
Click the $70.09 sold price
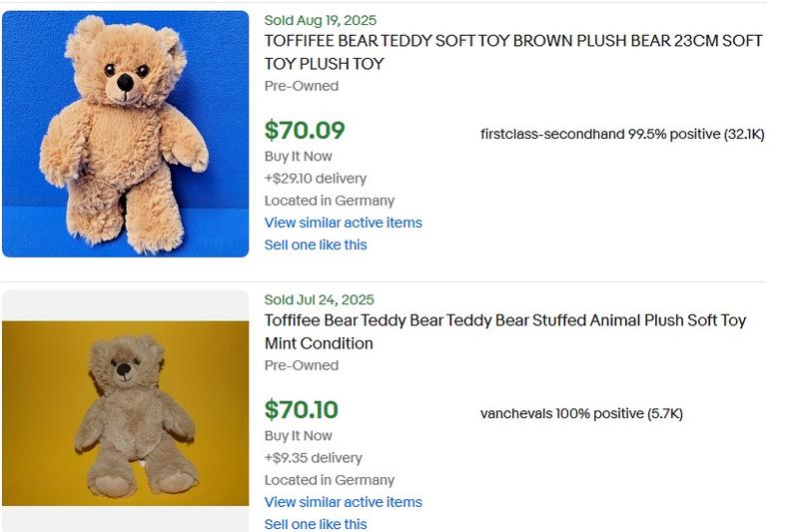[305, 131]
